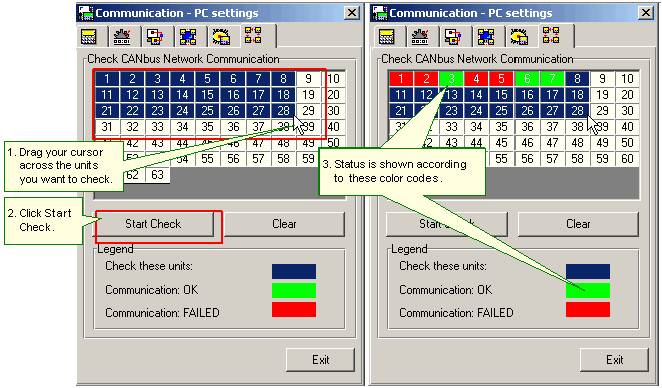Select blue unit 25 in left dialog
Viewport: 662px width, 388px height.
[207, 111]
